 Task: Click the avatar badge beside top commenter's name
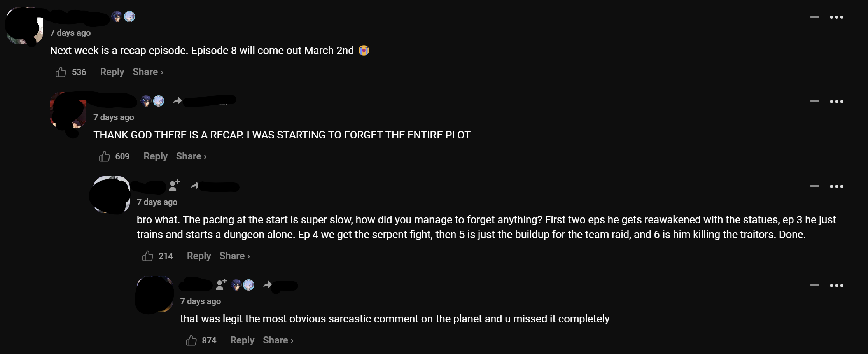(x=117, y=16)
